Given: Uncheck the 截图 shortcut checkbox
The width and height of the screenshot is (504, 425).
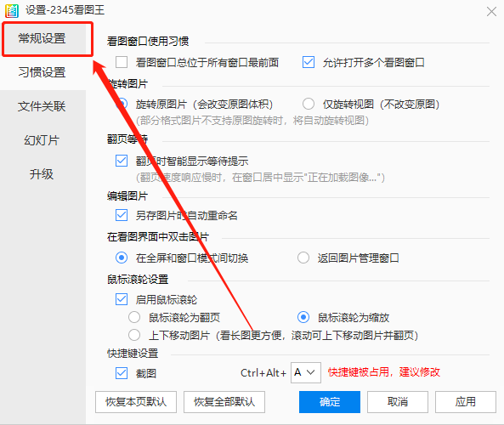Looking at the screenshot, I should pos(122,373).
